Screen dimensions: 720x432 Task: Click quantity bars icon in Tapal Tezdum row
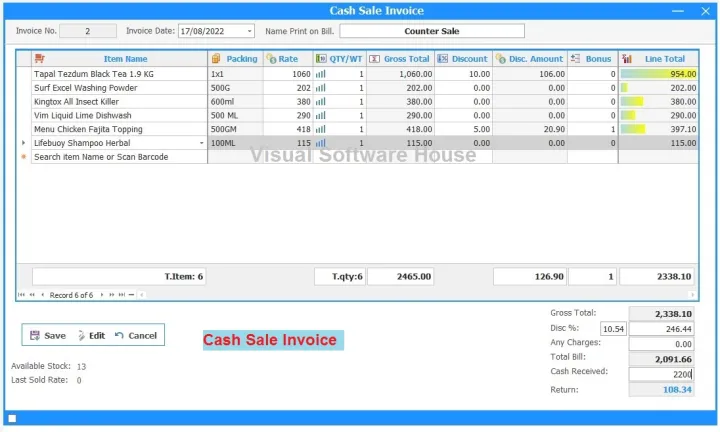tap(321, 74)
